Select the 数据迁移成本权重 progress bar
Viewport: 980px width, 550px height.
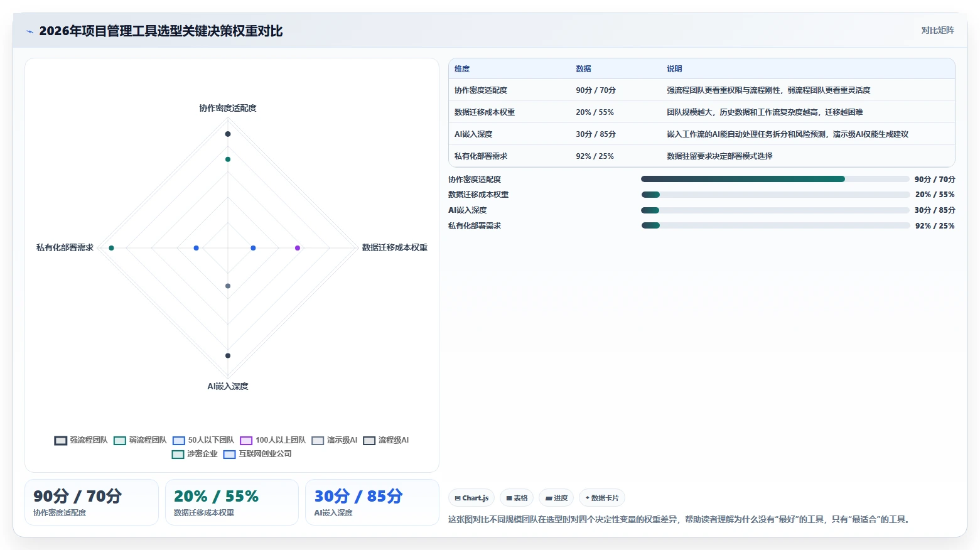pos(775,195)
